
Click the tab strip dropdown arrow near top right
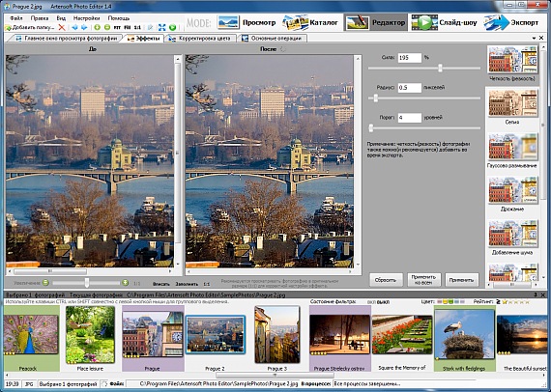[535, 38]
